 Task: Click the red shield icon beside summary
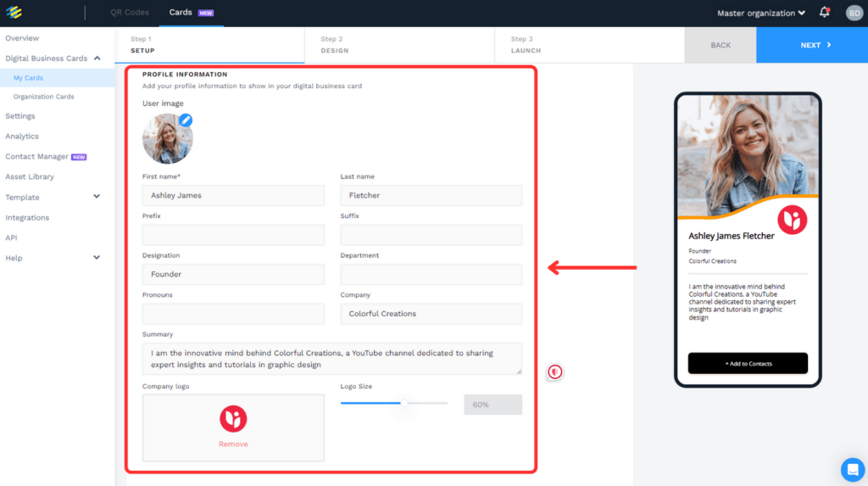[x=554, y=371]
